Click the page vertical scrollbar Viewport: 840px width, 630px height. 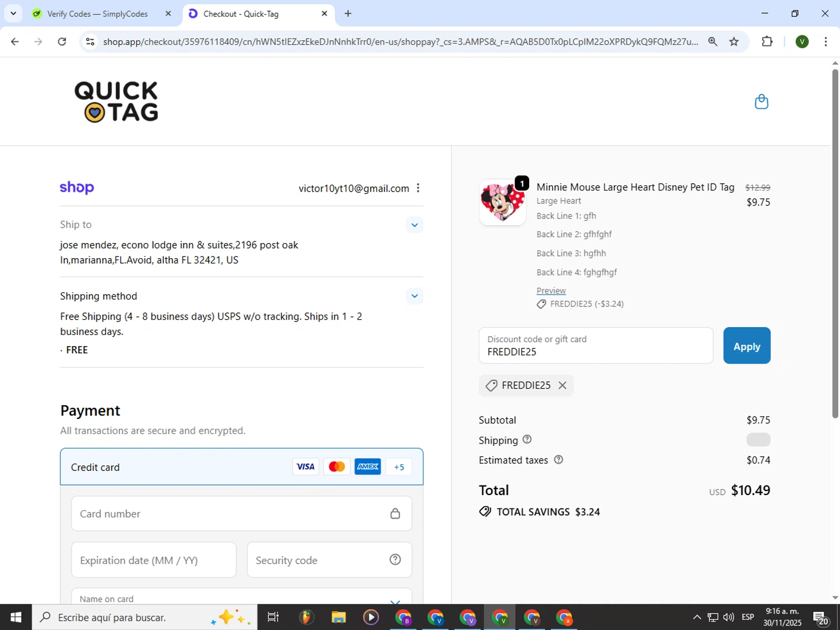coord(835,242)
